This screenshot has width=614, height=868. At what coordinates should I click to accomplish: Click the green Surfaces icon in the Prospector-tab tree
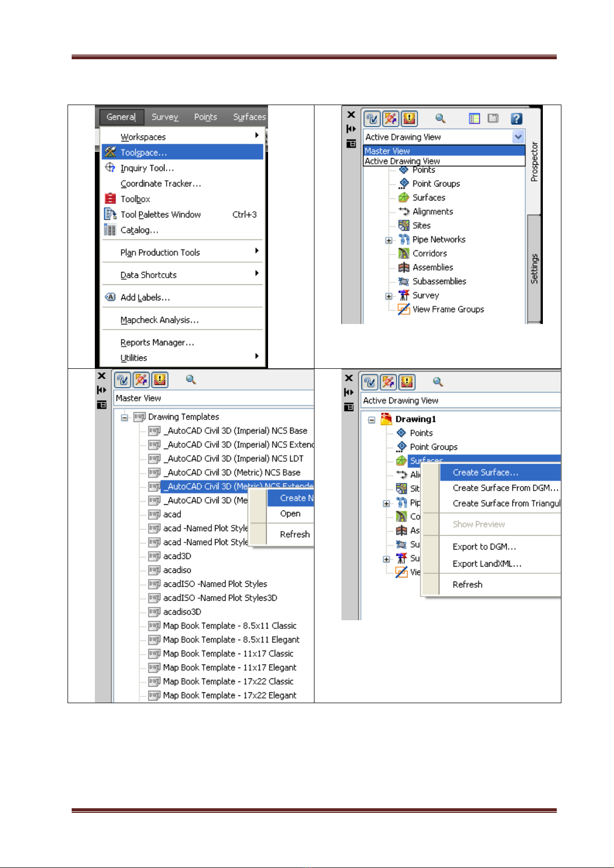(404, 197)
